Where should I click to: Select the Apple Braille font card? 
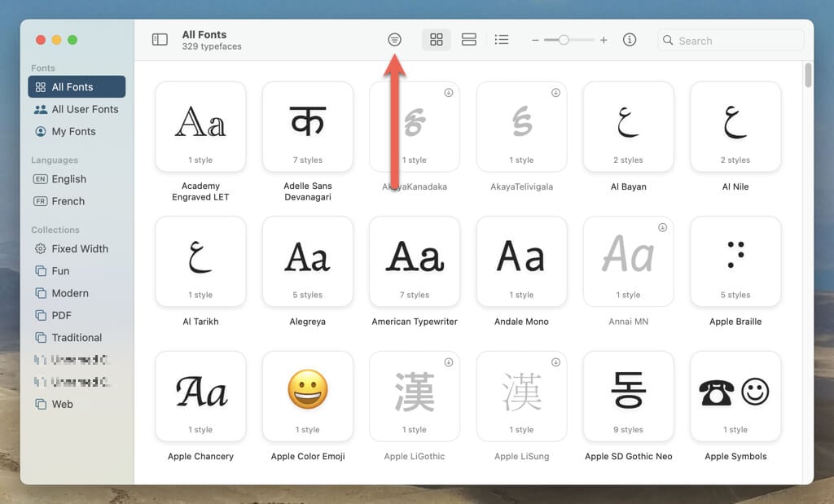735,261
